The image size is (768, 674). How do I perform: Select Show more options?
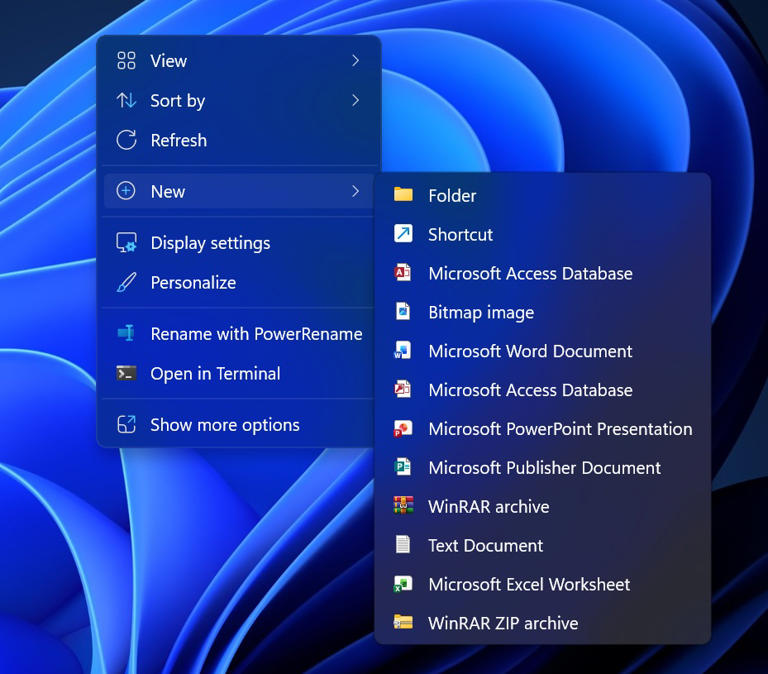224,425
